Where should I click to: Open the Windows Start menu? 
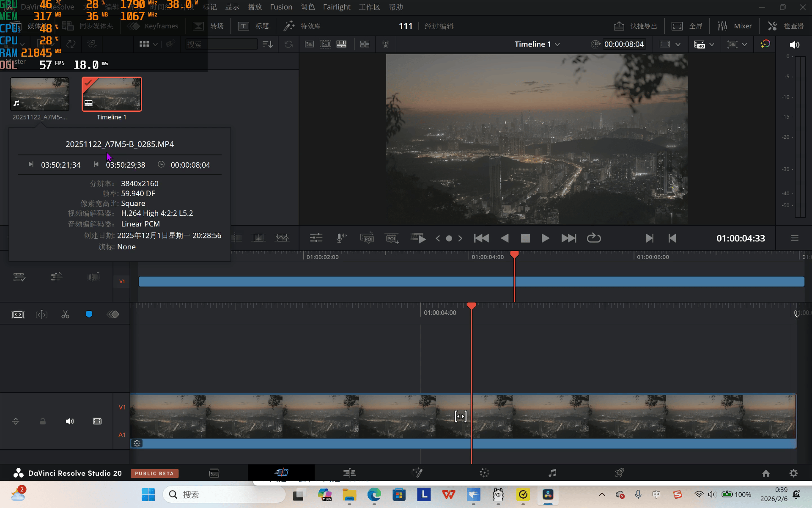pos(148,494)
